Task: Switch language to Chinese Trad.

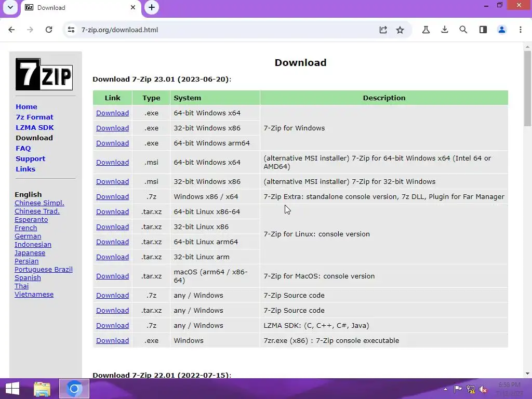Action: coord(37,211)
